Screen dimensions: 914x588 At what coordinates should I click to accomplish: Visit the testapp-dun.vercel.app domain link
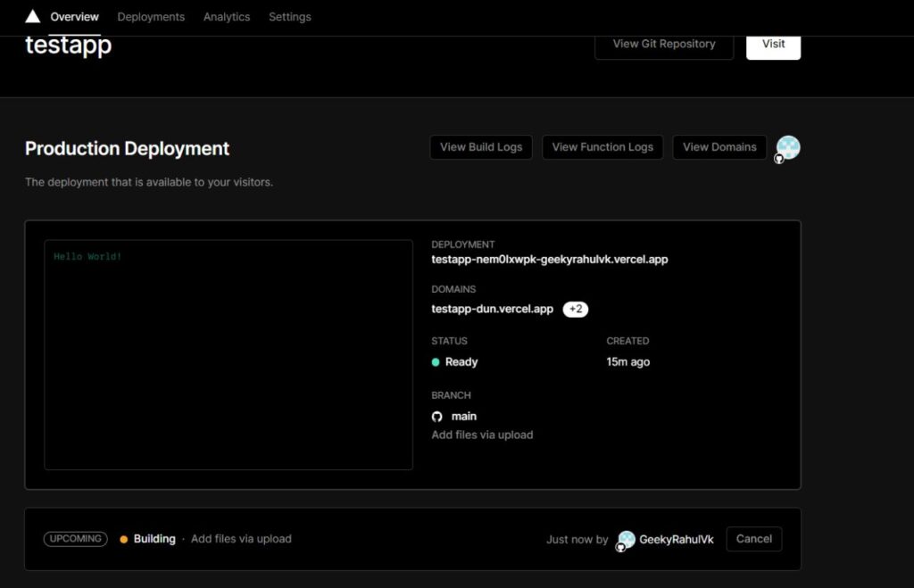tap(492, 309)
